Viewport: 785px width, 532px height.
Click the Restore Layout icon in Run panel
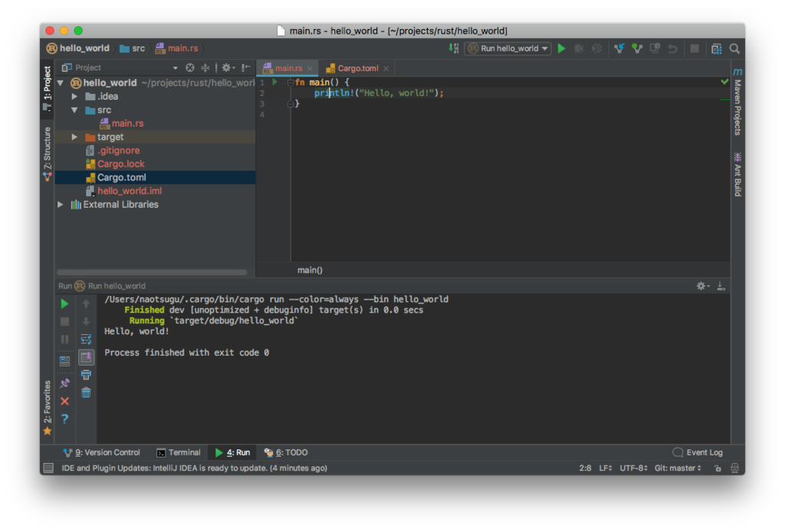(x=64, y=360)
